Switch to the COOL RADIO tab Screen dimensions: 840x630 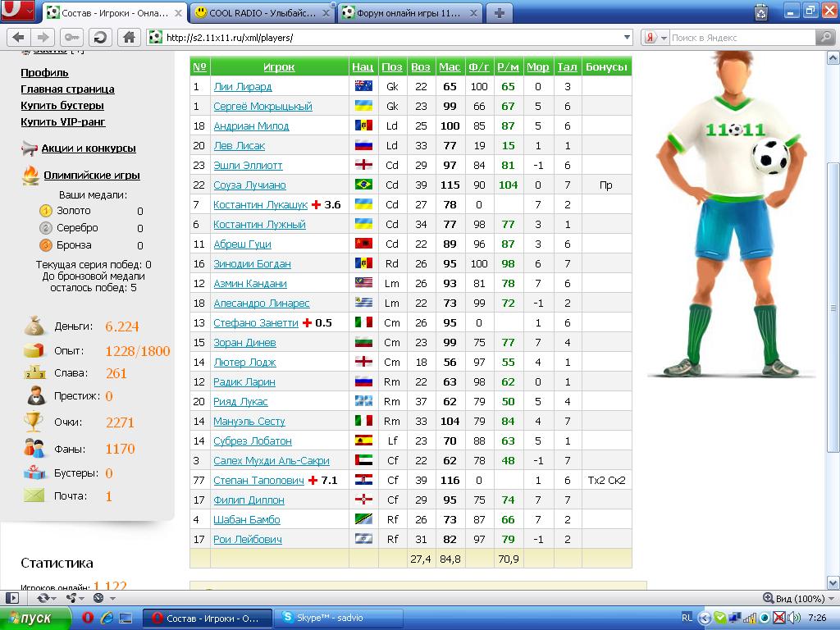click(x=254, y=12)
